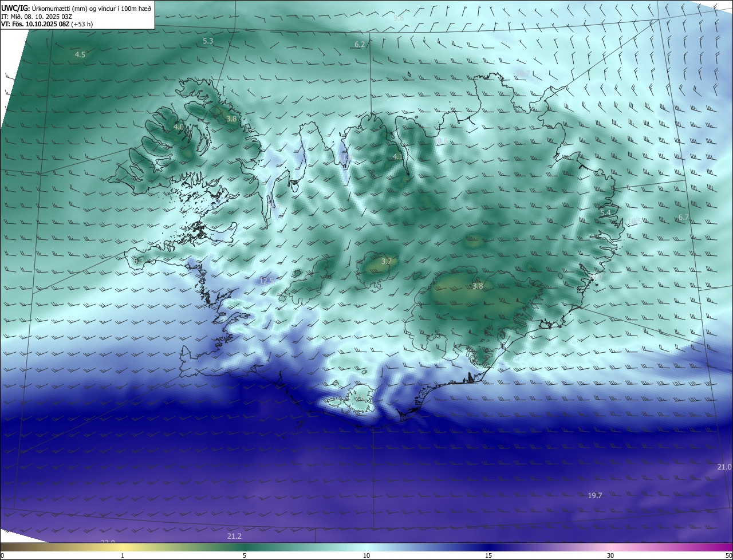Click the 4.0 value label over the Westfjords
The height and width of the screenshot is (560, 733).
click(179, 127)
